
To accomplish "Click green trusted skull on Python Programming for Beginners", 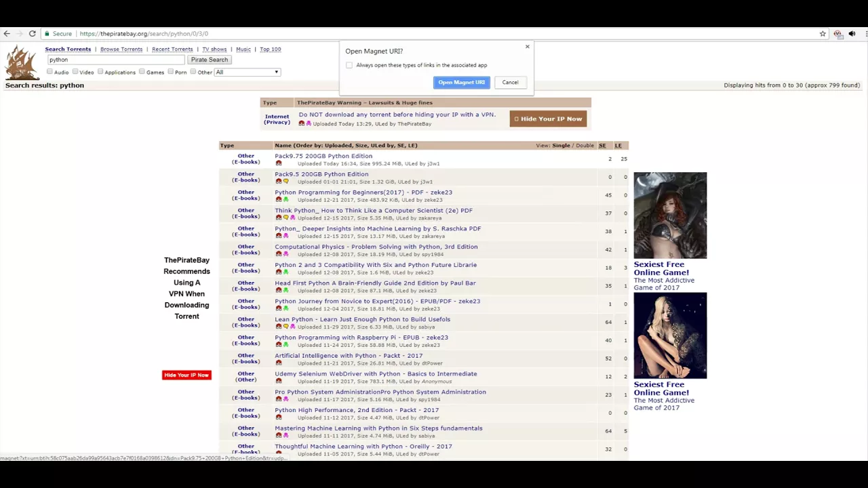I will coord(285,200).
